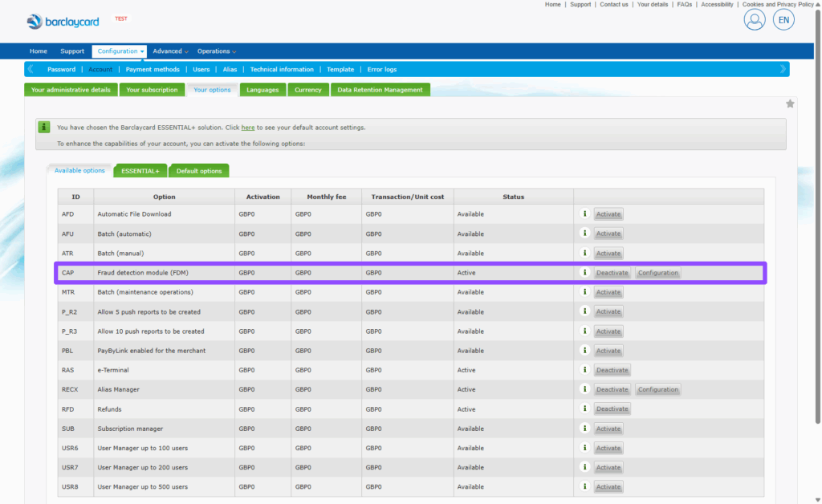Image resolution: width=822 pixels, height=504 pixels.
Task: Select the Available options tab
Action: coord(79,170)
